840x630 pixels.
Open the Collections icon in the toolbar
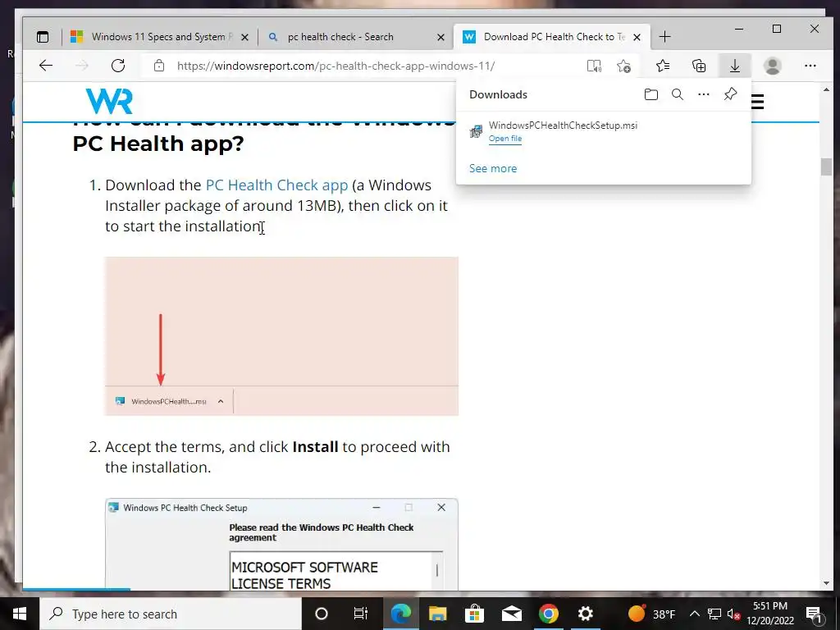[699, 66]
